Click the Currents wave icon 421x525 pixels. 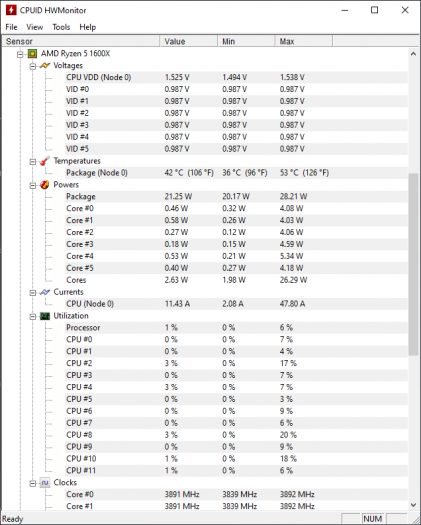[x=45, y=292]
